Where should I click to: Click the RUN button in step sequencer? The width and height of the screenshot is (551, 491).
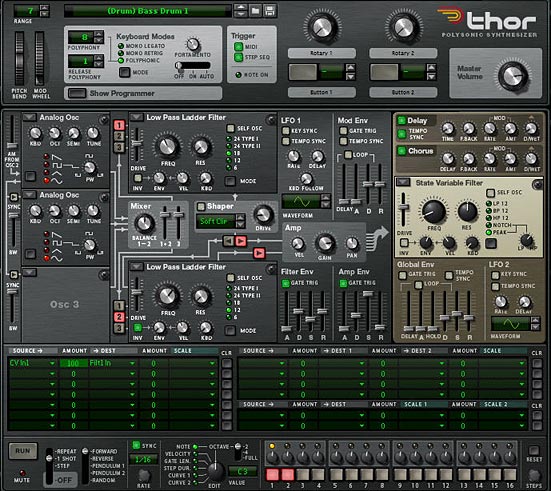pos(23,451)
